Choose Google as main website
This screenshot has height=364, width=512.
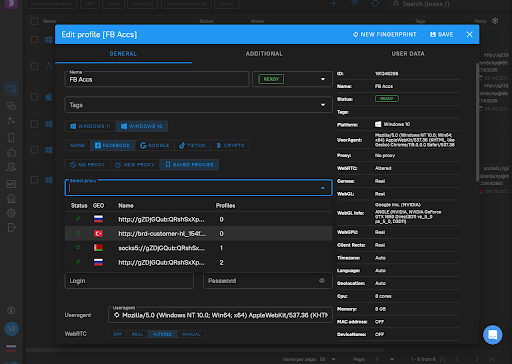pyautogui.click(x=155, y=145)
